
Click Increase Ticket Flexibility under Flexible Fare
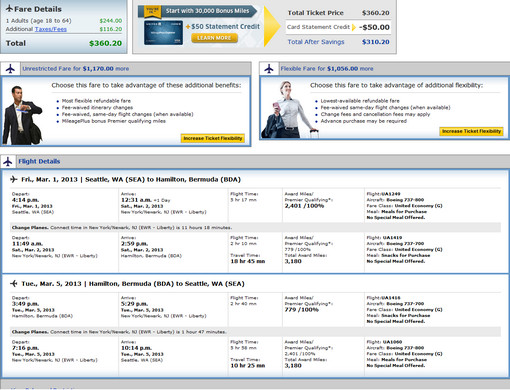471,131
